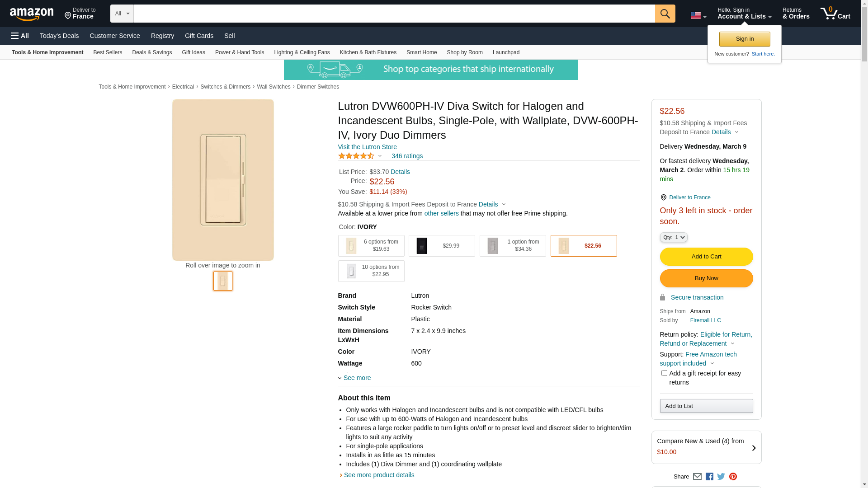This screenshot has width=868, height=488.
Task: Click the product image thumbnail
Action: click(223, 281)
